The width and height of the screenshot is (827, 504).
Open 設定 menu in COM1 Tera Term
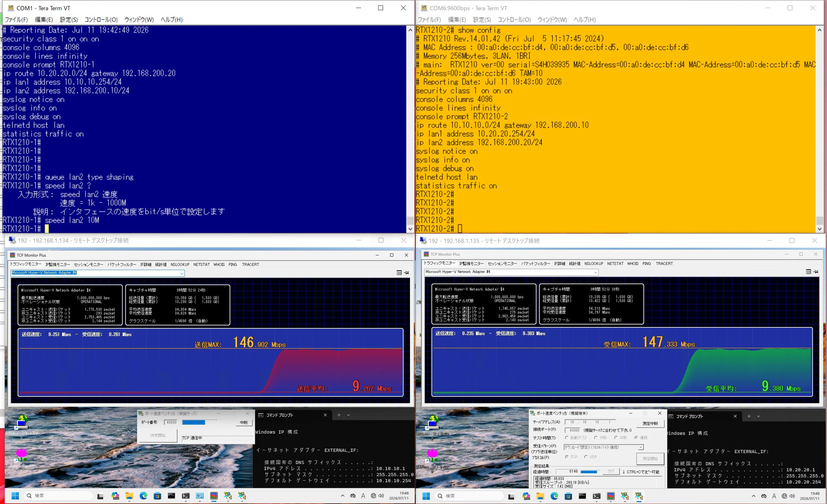pos(69,20)
